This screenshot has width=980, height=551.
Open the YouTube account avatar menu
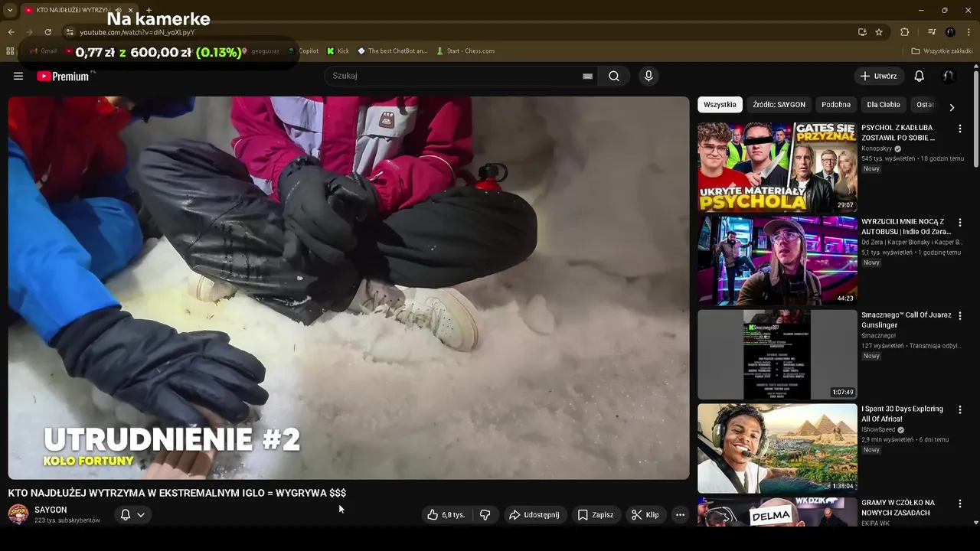click(948, 76)
